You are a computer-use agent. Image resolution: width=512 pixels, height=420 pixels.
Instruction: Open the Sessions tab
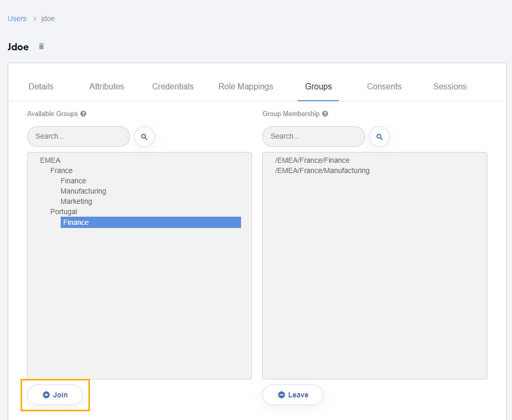coord(450,86)
